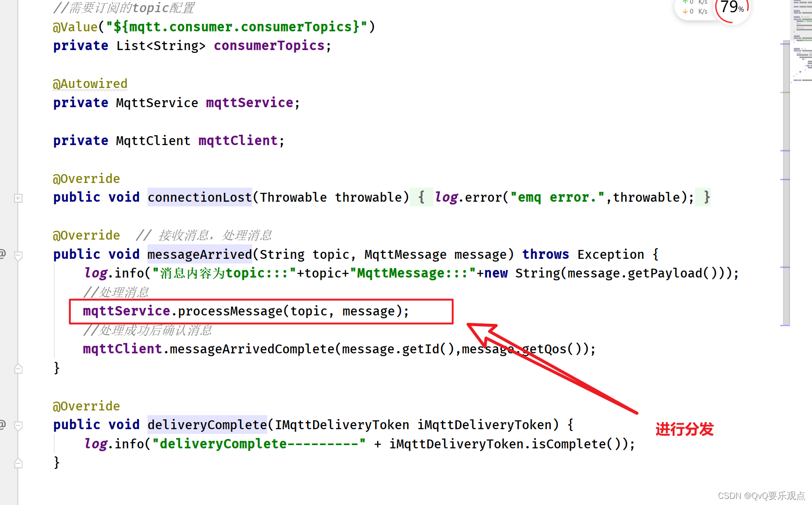Click the @Autowired annotation

point(90,84)
